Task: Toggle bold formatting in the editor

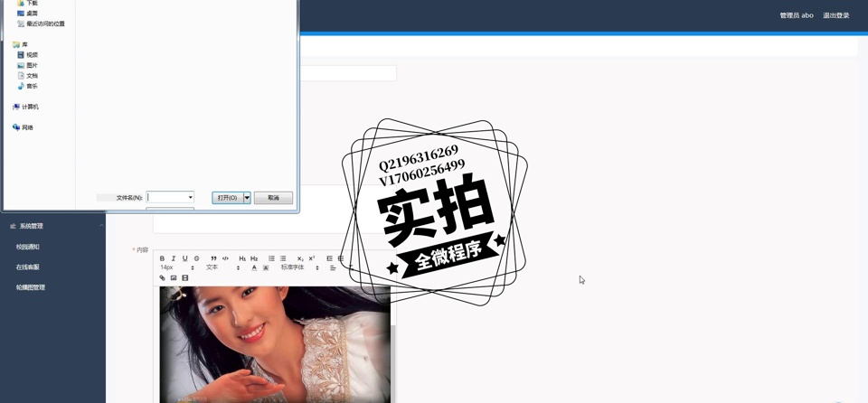Action: [x=162, y=258]
